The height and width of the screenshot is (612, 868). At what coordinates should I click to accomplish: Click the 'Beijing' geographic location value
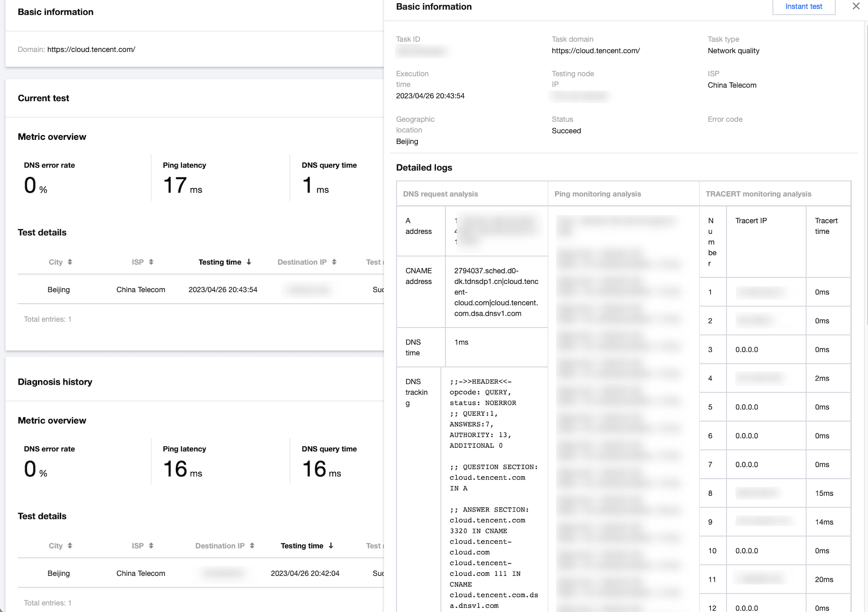pos(407,142)
